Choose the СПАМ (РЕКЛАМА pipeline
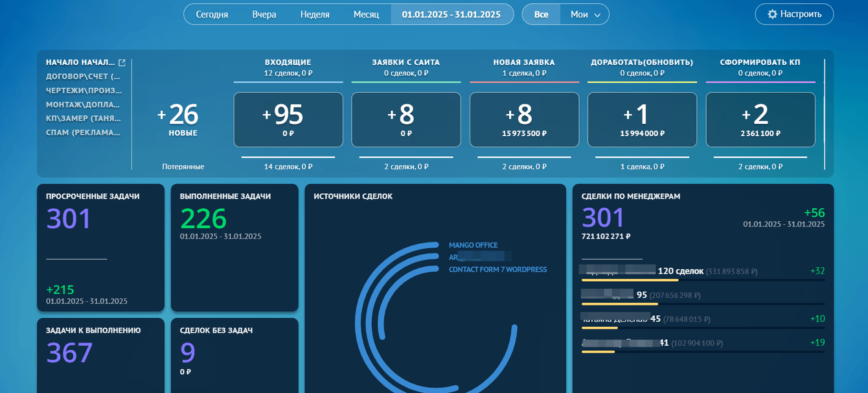The image size is (868, 393). point(83,132)
